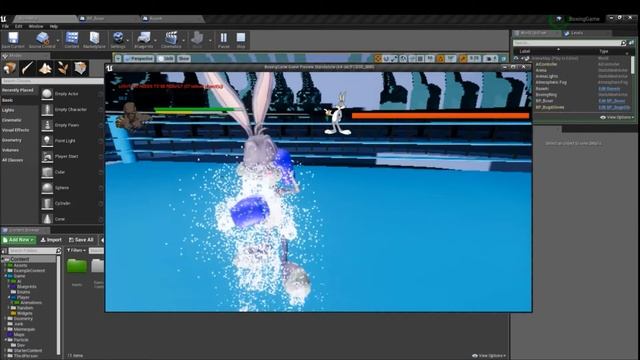Select the Place mode icon

(9, 68)
